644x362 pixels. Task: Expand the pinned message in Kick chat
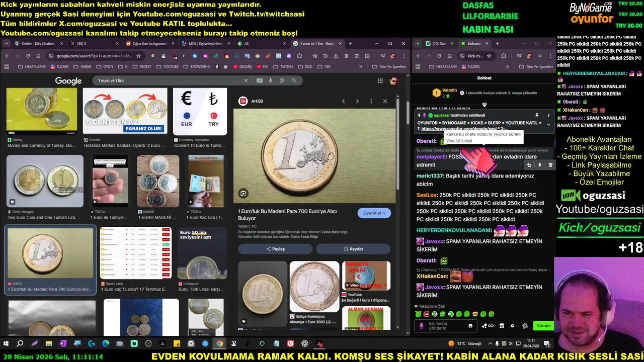click(548, 125)
